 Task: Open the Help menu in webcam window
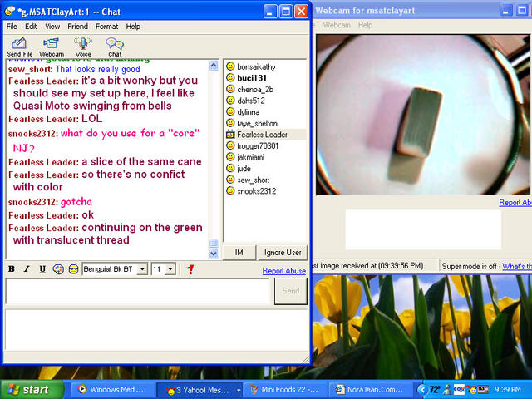point(365,25)
